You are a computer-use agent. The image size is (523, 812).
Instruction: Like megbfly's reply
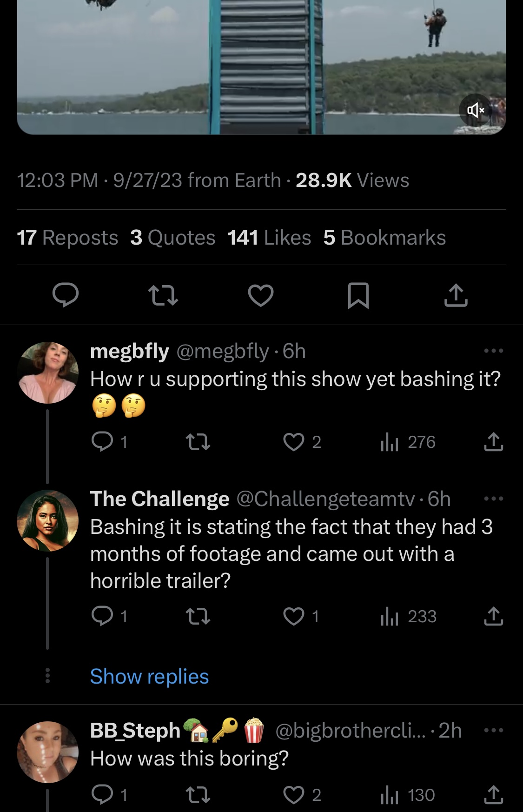click(294, 442)
